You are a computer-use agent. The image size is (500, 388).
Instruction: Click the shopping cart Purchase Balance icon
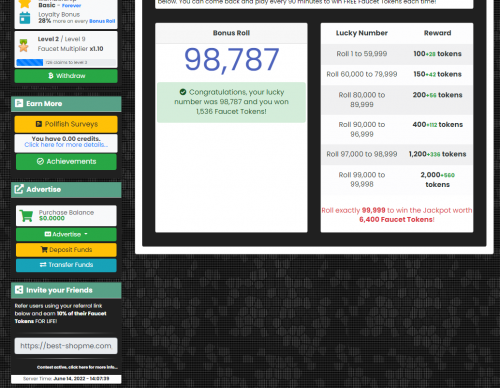(26, 215)
